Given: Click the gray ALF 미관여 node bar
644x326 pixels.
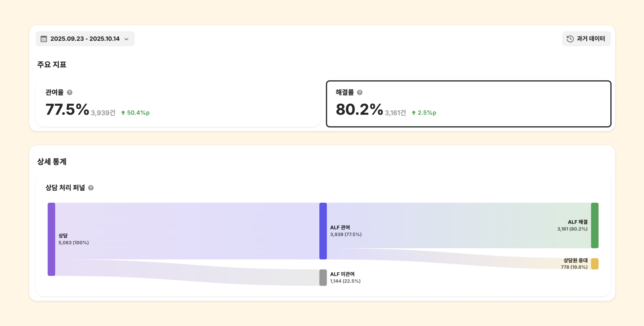Looking at the screenshot, I should pyautogui.click(x=323, y=277).
